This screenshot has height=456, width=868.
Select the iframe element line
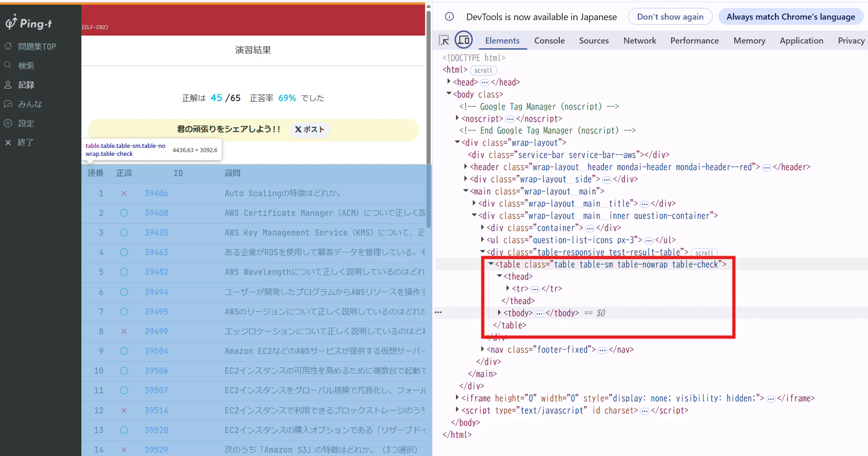(x=638, y=398)
